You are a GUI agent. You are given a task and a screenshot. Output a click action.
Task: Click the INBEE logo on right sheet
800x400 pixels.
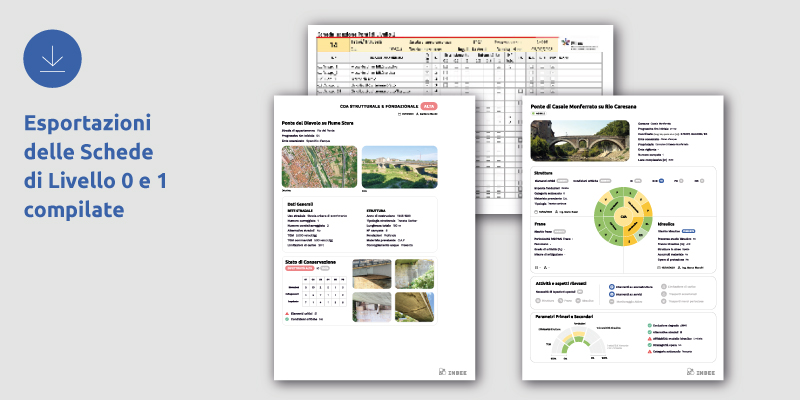[699, 372]
